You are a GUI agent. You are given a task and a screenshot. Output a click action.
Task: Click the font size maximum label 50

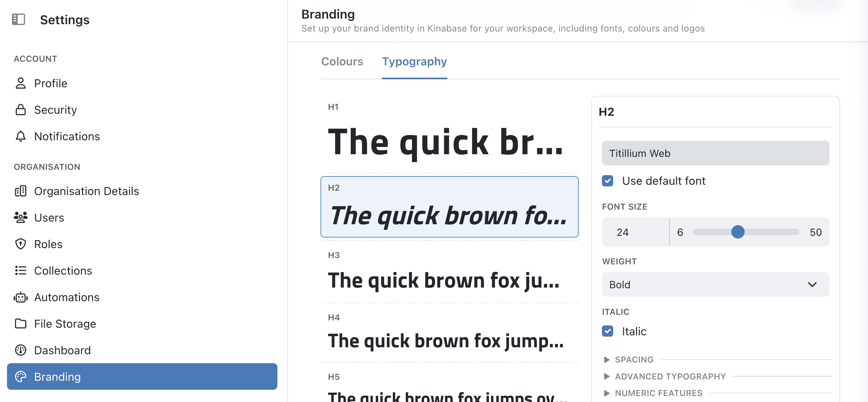click(x=816, y=232)
